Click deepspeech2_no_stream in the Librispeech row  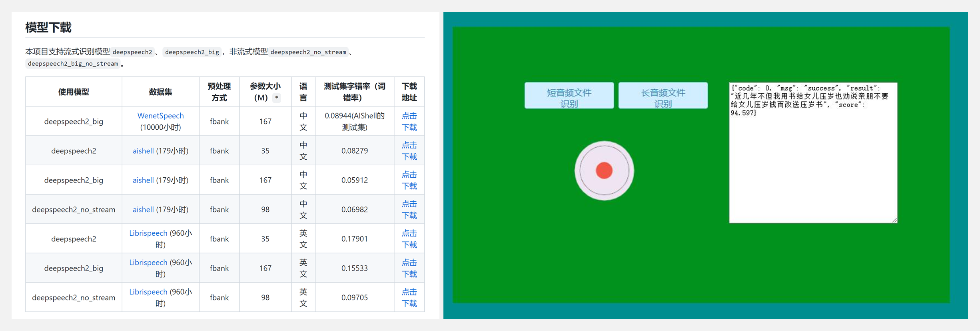pos(74,298)
